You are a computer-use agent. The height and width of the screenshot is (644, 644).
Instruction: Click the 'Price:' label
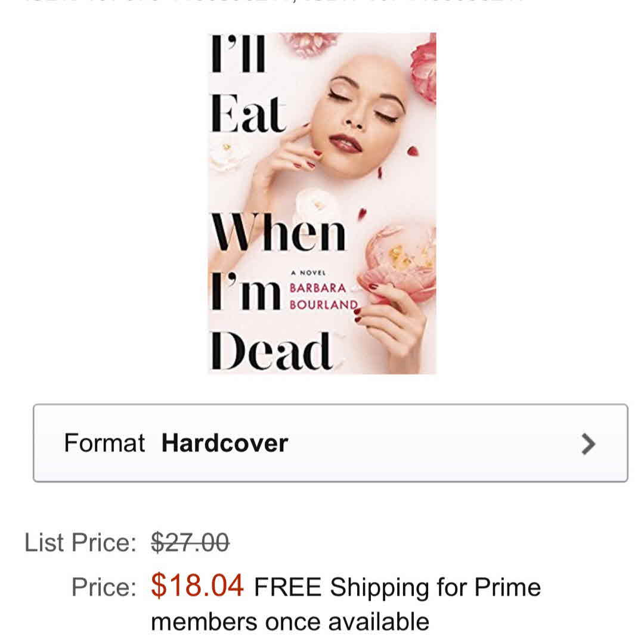[x=104, y=587]
